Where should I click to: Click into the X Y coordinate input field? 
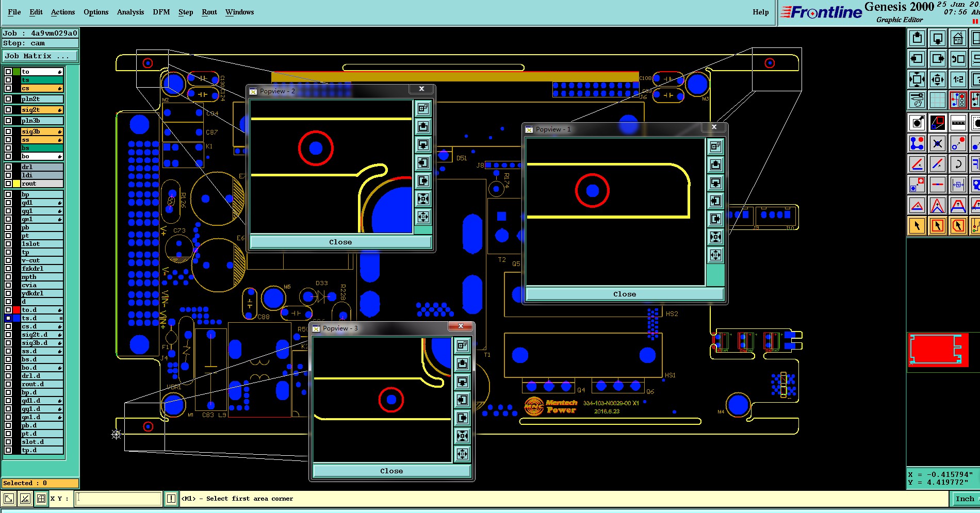(119, 499)
